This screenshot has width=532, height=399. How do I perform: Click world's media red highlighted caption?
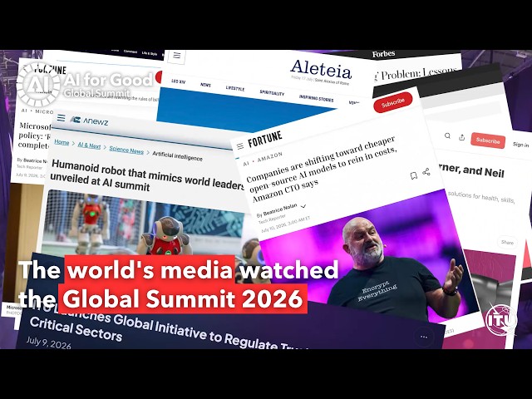coord(150,269)
